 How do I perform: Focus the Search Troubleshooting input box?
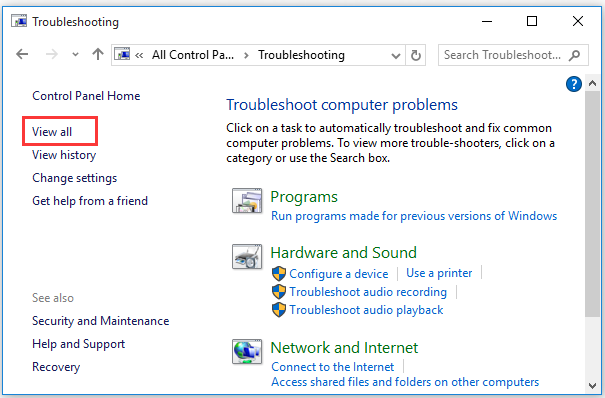pyautogui.click(x=502, y=55)
